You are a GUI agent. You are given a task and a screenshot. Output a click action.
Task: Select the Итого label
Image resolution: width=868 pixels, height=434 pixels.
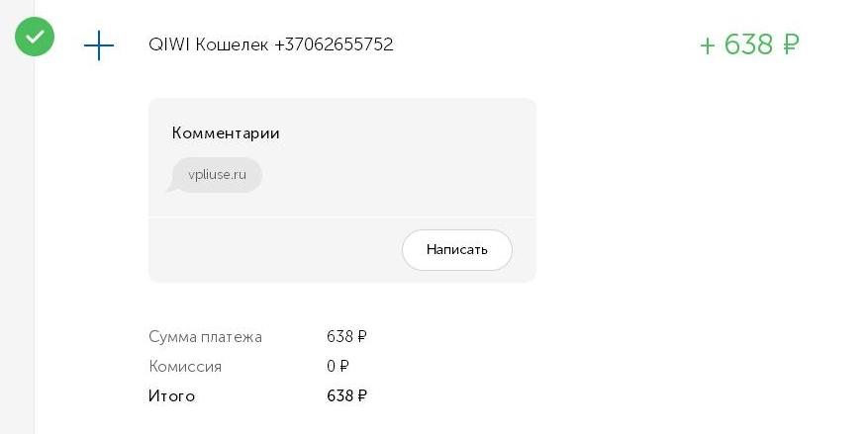coord(171,395)
